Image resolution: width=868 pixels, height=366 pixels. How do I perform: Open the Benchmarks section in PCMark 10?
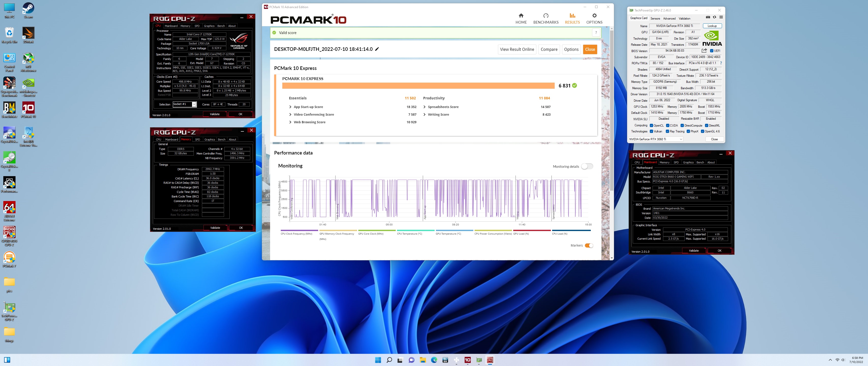click(546, 19)
